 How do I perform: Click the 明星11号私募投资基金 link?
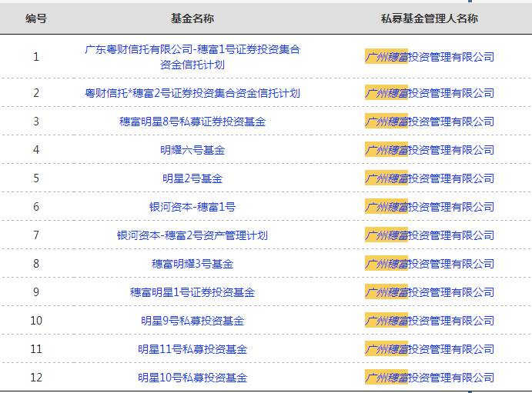pos(192,349)
